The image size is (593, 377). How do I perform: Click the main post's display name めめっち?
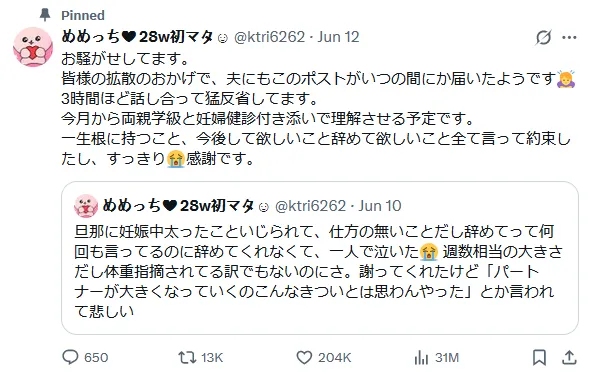(138, 37)
